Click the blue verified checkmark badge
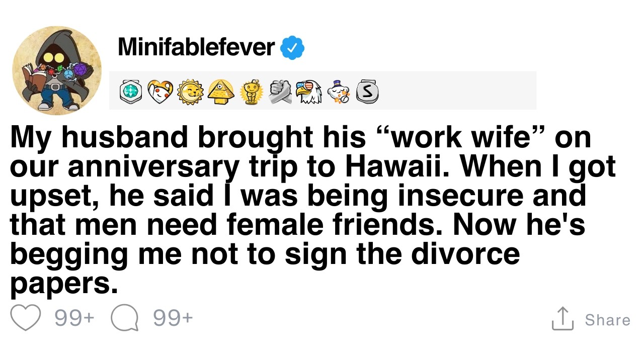 (x=292, y=48)
